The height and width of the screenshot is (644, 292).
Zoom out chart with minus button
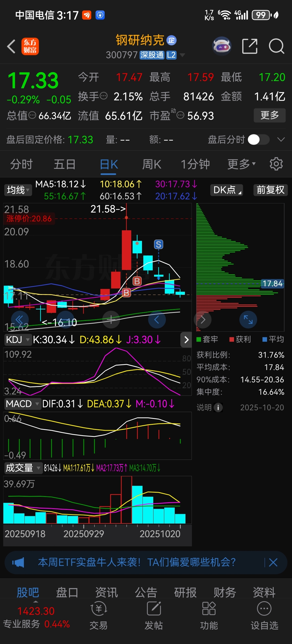(x=65, y=320)
